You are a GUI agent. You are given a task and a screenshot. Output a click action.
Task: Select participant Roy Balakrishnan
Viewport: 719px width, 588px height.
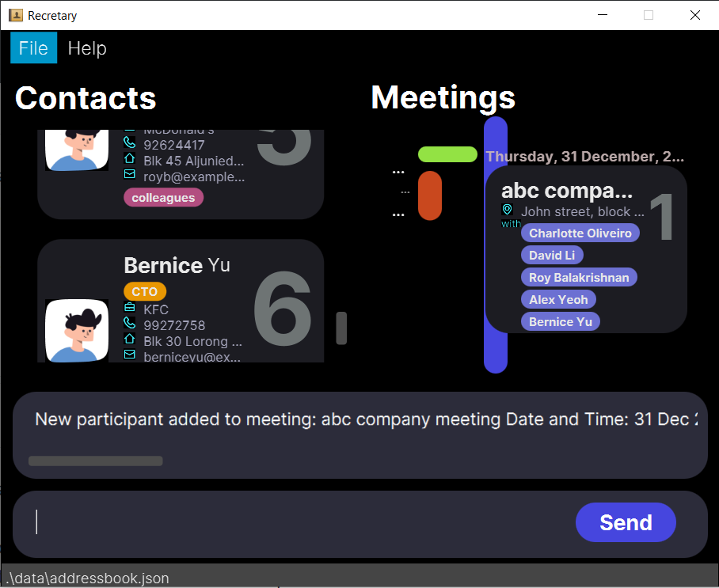pyautogui.click(x=579, y=277)
